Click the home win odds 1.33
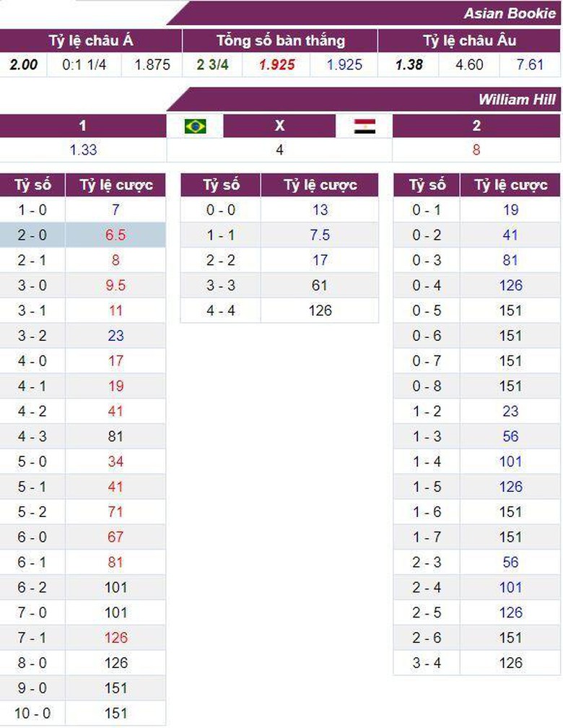Viewport: 563px width, 728px height. pyautogui.click(x=83, y=150)
